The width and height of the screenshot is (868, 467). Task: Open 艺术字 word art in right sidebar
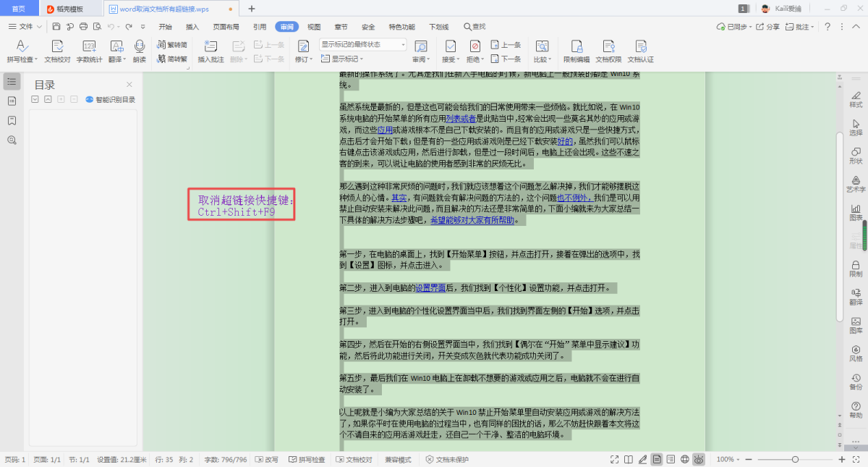pos(856,181)
